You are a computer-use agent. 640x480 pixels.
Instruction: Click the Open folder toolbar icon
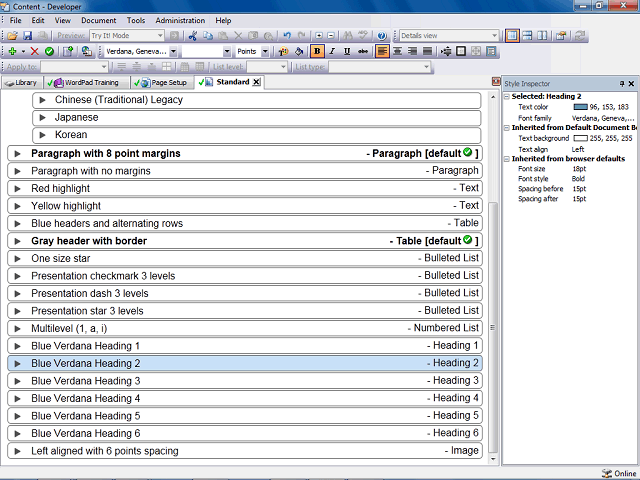coord(12,36)
